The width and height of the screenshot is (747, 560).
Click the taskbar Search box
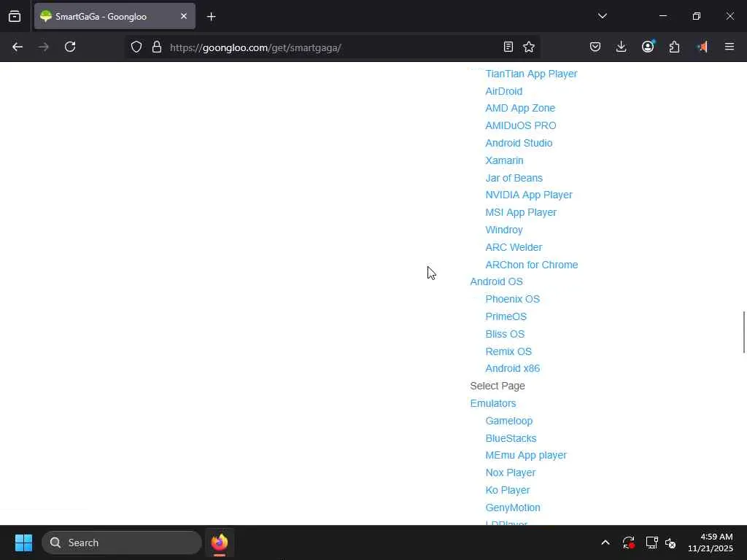122,542
